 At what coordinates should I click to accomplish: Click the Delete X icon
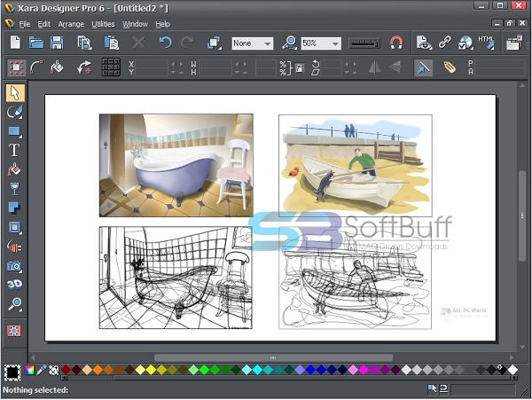coord(138,43)
